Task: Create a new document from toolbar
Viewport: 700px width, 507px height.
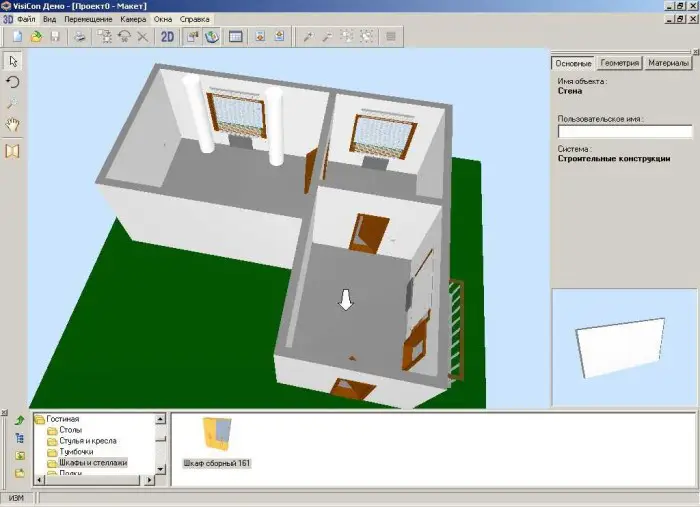Action: 18,37
